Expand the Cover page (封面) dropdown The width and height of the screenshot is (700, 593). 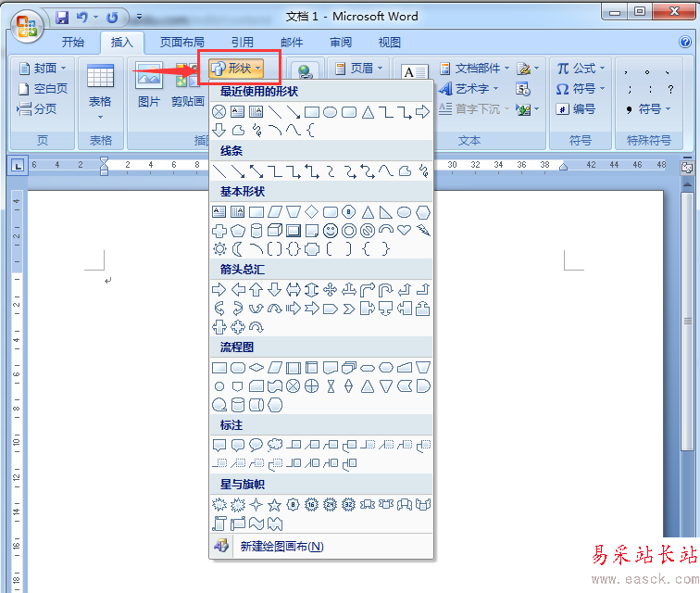[43, 69]
